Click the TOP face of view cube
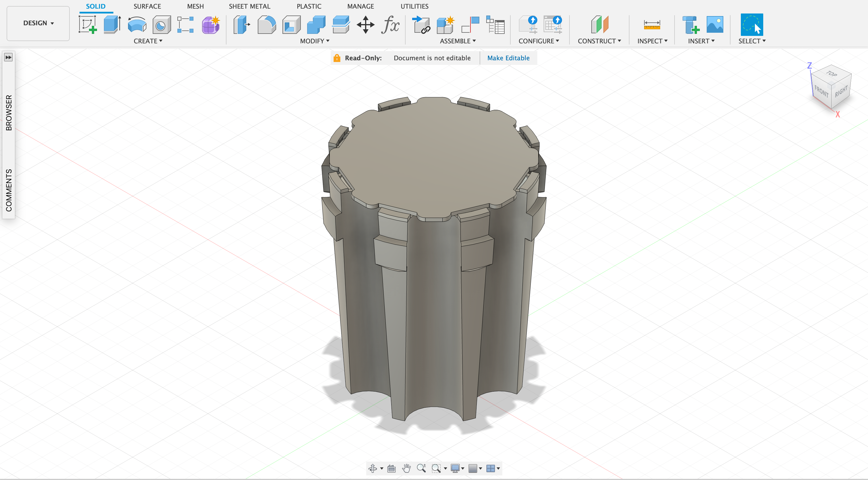Screen dimensions: 868x480 tap(831, 73)
